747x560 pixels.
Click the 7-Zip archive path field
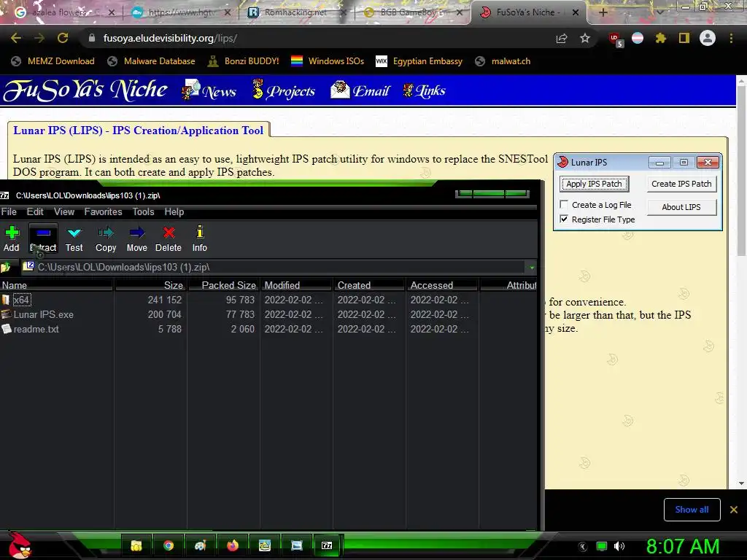274,267
